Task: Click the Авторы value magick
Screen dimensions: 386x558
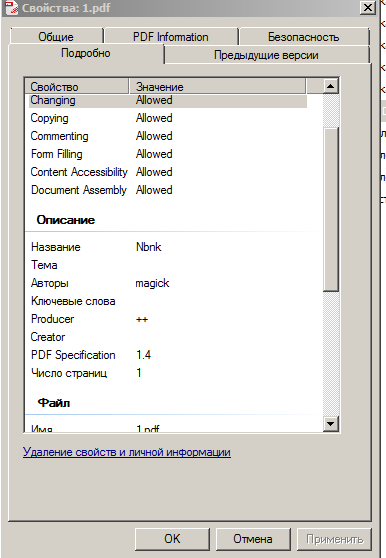Action: coord(152,283)
